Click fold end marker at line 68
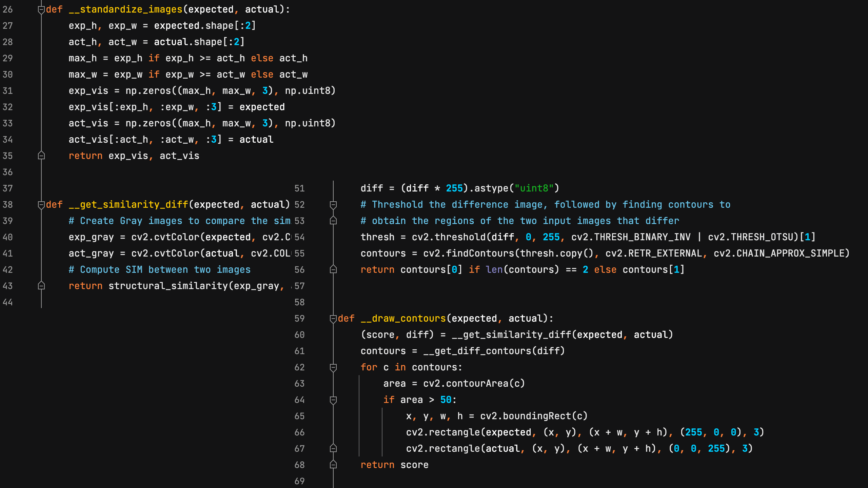The image size is (868, 488). 333,465
